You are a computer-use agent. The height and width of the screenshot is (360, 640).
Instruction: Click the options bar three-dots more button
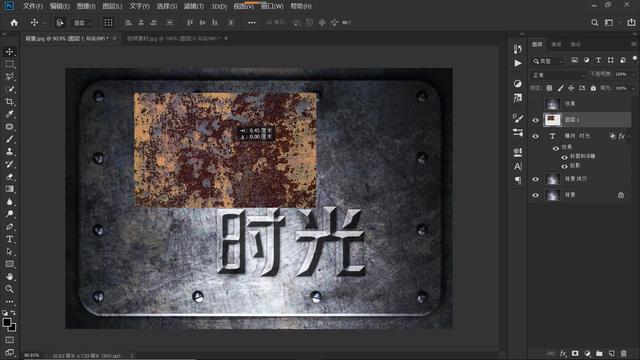pos(252,23)
